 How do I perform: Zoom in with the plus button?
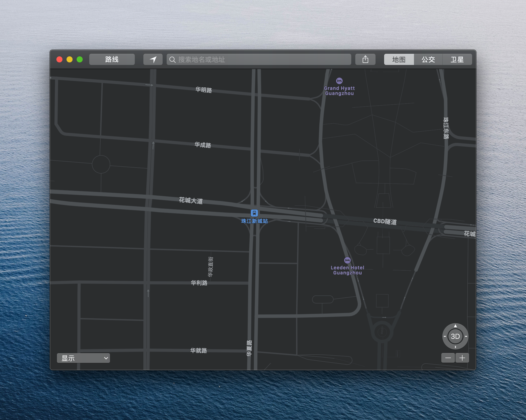click(462, 358)
